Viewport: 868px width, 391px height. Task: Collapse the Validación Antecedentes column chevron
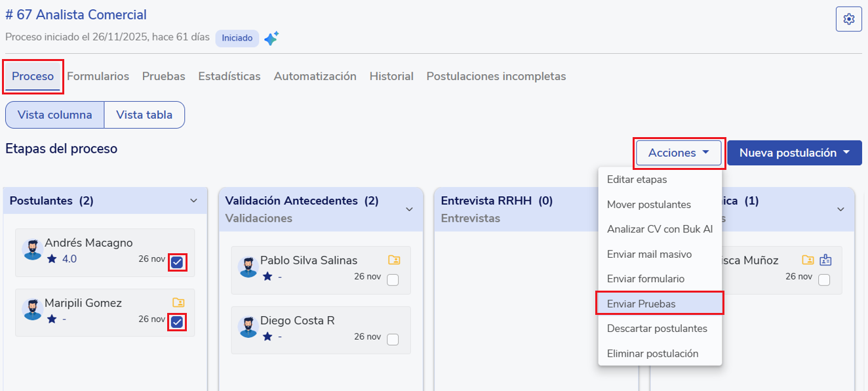[x=409, y=209]
